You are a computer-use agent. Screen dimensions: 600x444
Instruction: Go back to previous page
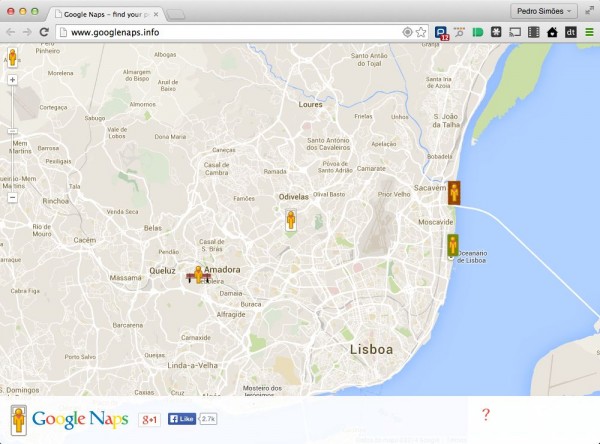pyautogui.click(x=11, y=32)
